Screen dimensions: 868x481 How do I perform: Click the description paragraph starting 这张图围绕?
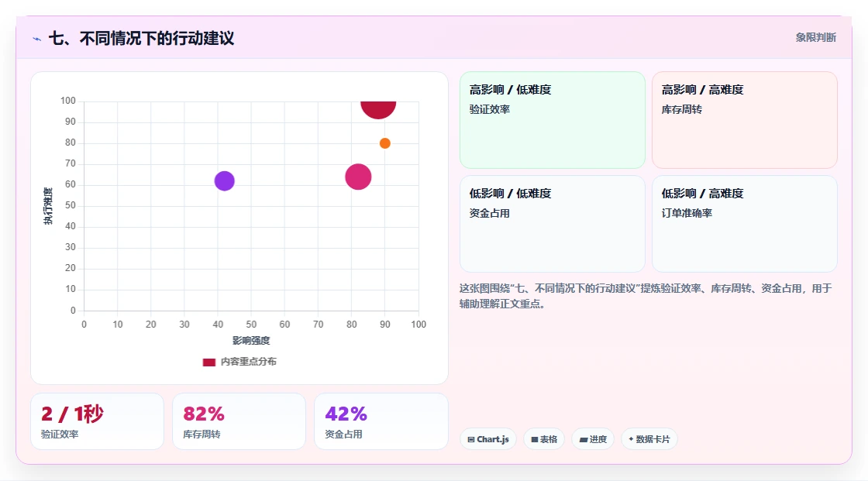tap(646, 296)
